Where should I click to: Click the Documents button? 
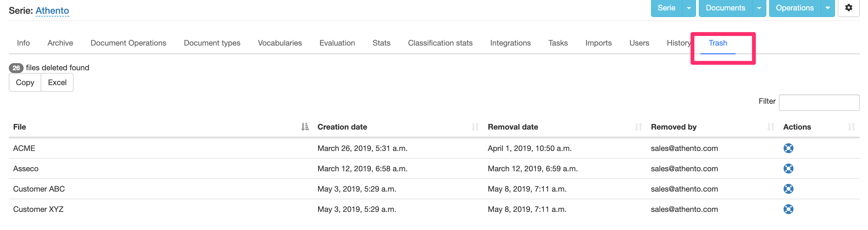pos(725,8)
